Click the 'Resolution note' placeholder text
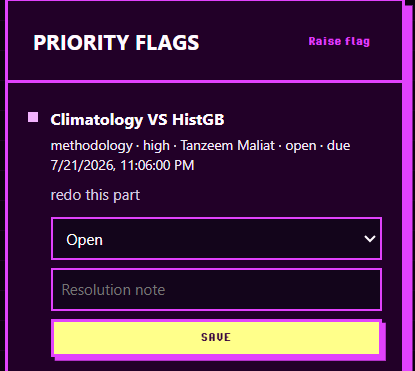The height and width of the screenshot is (371, 415). [113, 290]
